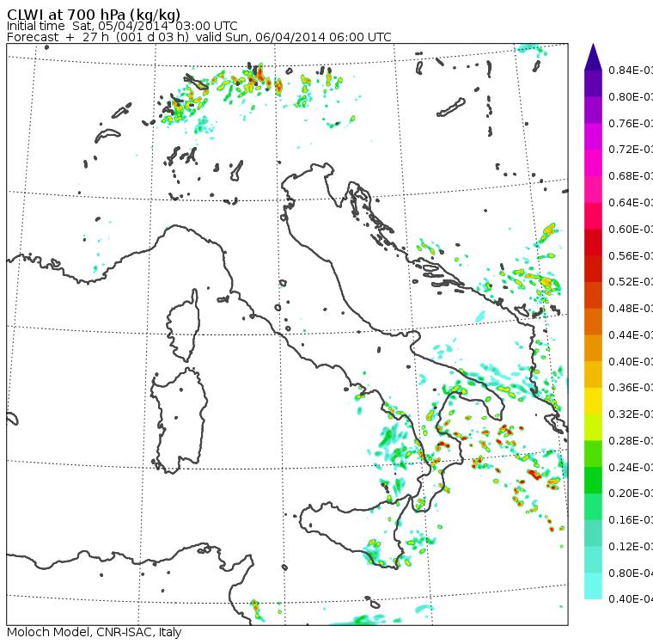Click the 0.72E-03 legend label
Viewport: 653px width, 644px height.
(631, 150)
